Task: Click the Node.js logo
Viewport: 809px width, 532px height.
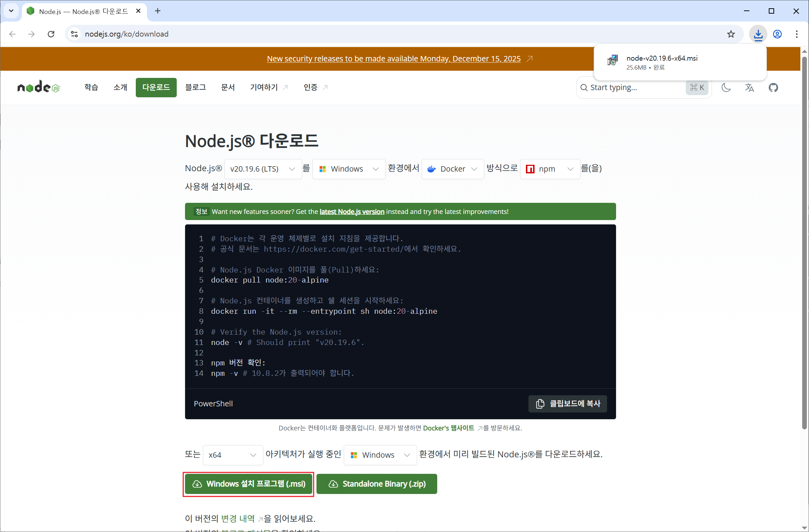Action: pyautogui.click(x=39, y=87)
